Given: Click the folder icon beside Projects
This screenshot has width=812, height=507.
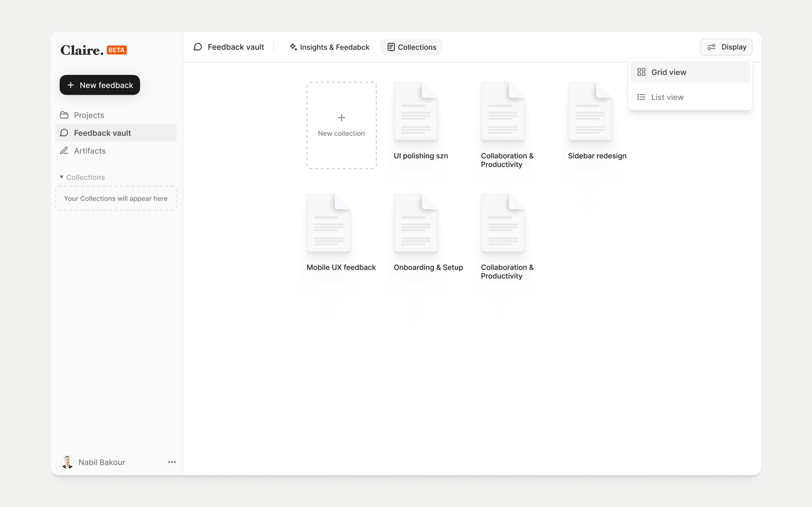Looking at the screenshot, I should [x=64, y=115].
